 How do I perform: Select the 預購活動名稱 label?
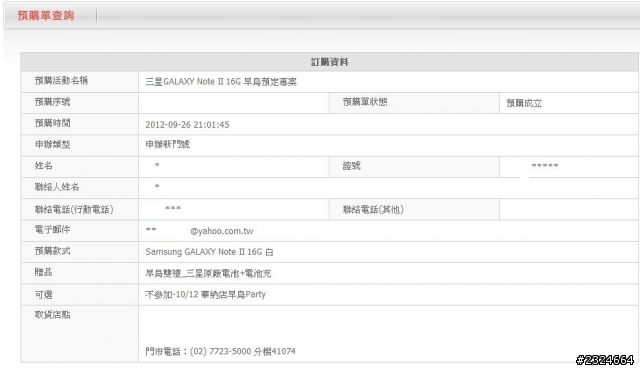61,81
